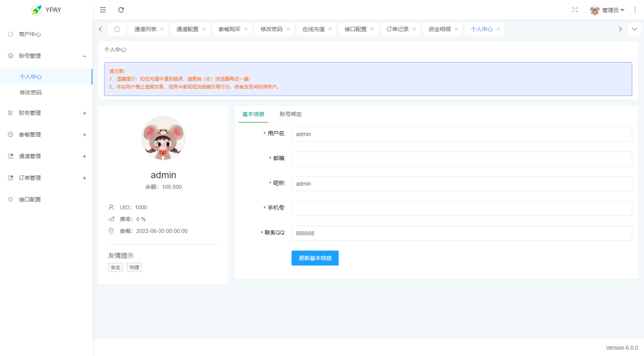This screenshot has height=356, width=644.
Task: Enter fullscreen via the expand icon
Action: 575,10
